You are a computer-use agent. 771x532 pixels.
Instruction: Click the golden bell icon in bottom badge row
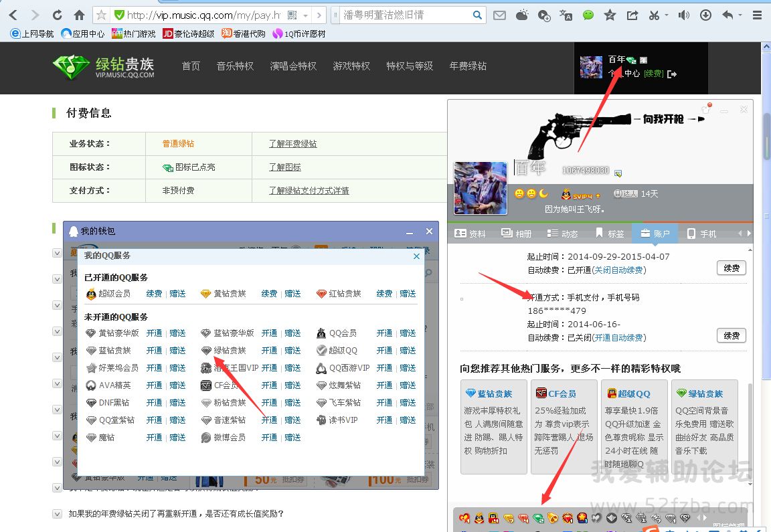pos(553,518)
